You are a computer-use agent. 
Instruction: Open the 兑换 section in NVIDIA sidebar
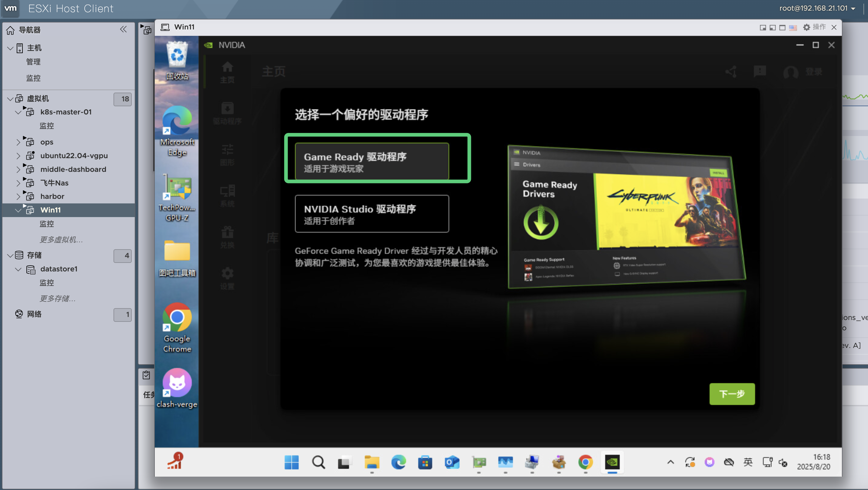(228, 236)
